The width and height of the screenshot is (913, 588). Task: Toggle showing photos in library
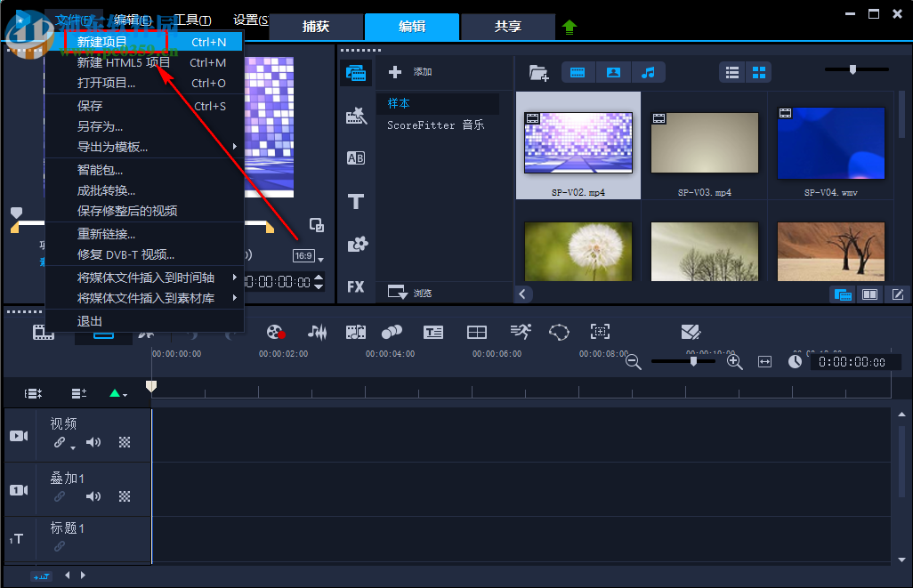(613, 72)
